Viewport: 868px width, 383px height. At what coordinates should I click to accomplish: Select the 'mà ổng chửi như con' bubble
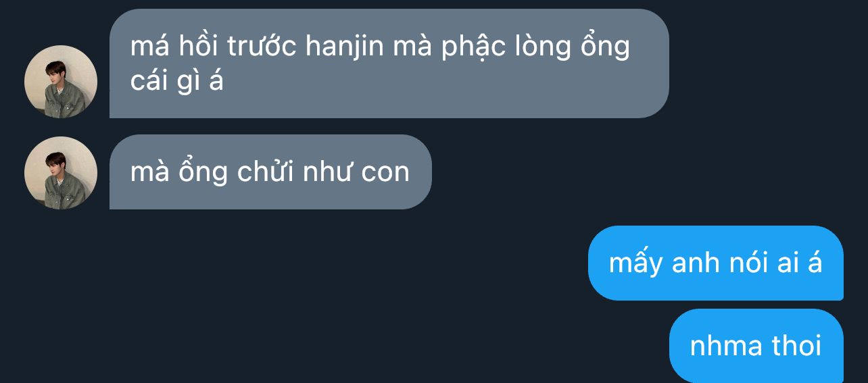click(270, 172)
